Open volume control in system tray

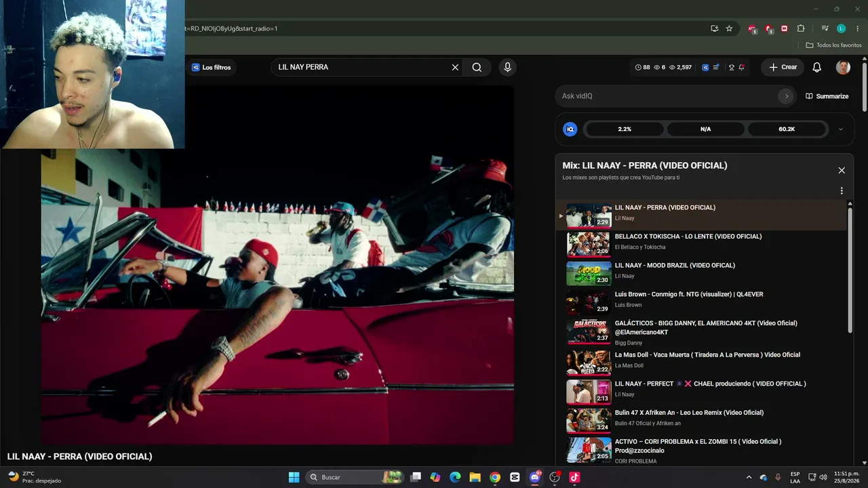click(x=823, y=477)
